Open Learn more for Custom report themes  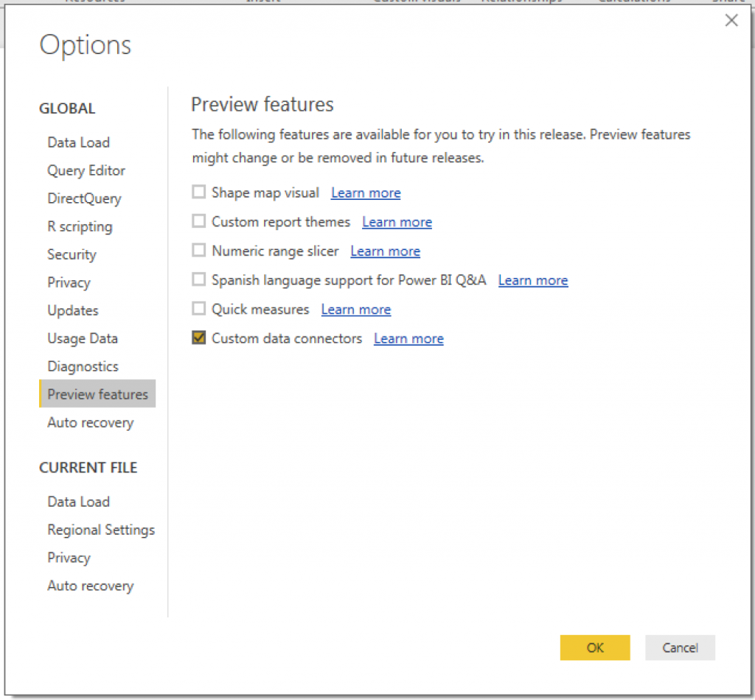click(x=397, y=222)
